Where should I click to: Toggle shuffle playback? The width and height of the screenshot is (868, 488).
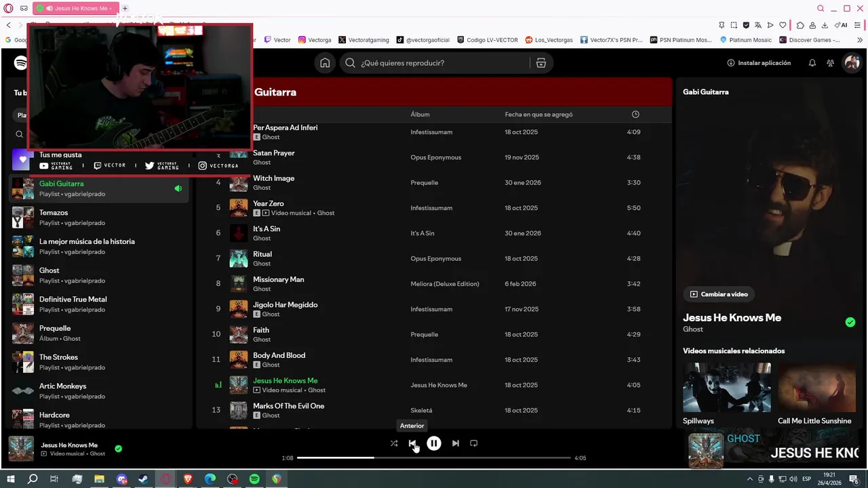click(x=394, y=443)
